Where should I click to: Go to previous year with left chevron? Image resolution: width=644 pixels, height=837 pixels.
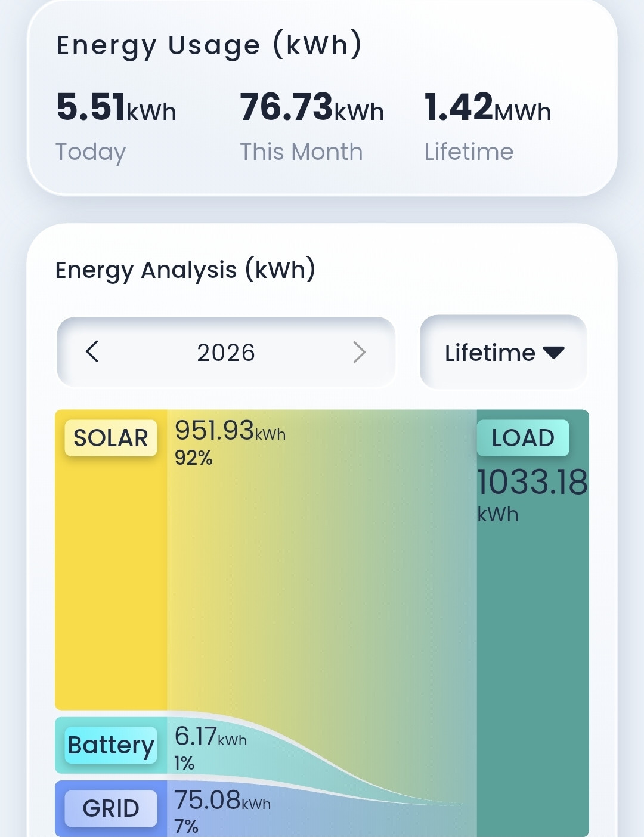tap(92, 352)
